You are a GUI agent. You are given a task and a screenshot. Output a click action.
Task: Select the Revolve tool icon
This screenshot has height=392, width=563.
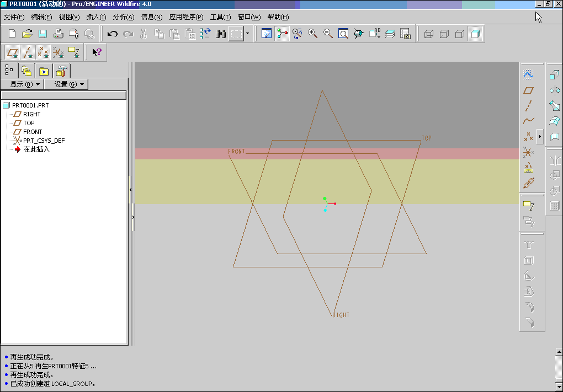click(x=554, y=90)
